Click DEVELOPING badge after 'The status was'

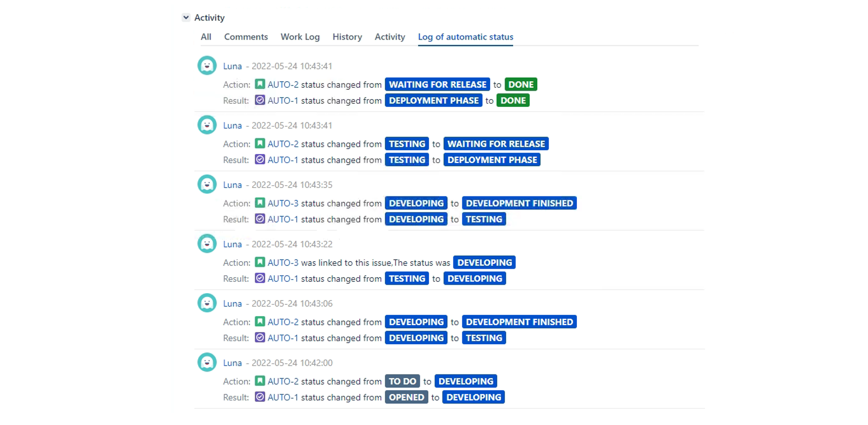[x=484, y=263]
